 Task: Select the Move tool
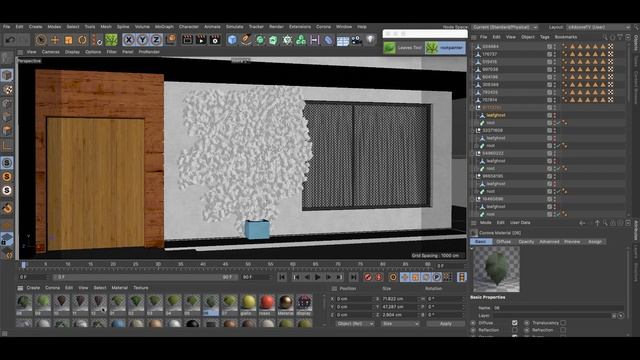click(x=55, y=40)
